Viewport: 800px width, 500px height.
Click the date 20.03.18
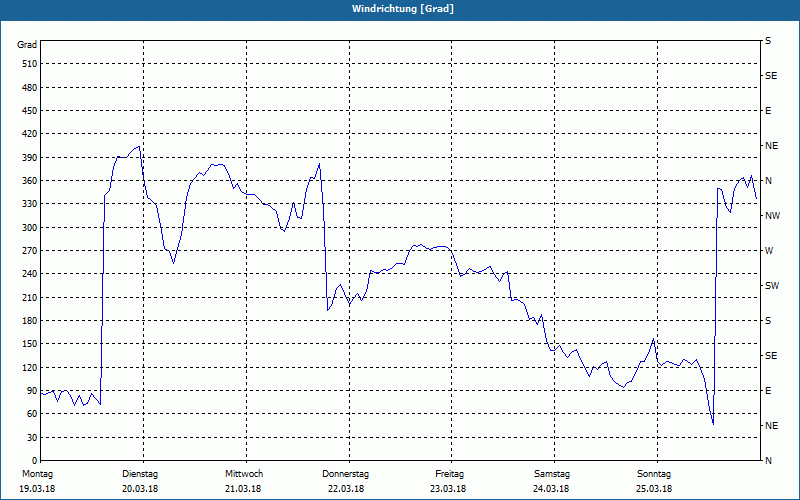click(x=140, y=489)
